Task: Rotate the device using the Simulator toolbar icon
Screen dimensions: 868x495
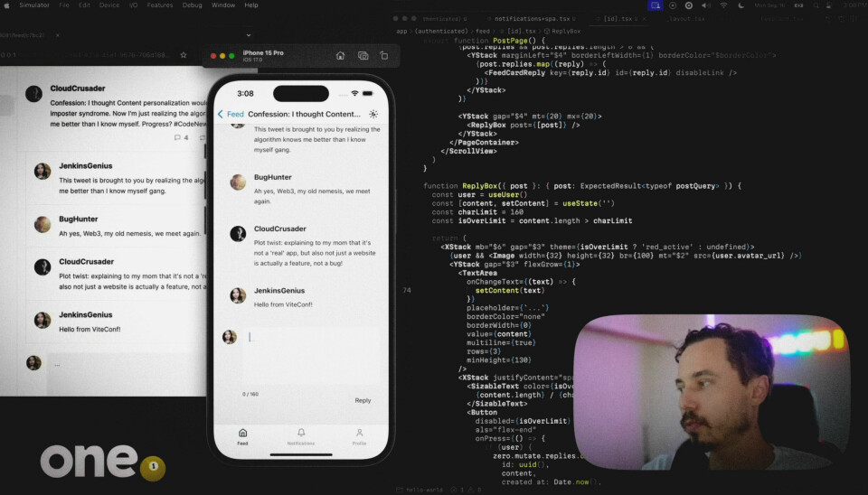Action: tap(384, 55)
